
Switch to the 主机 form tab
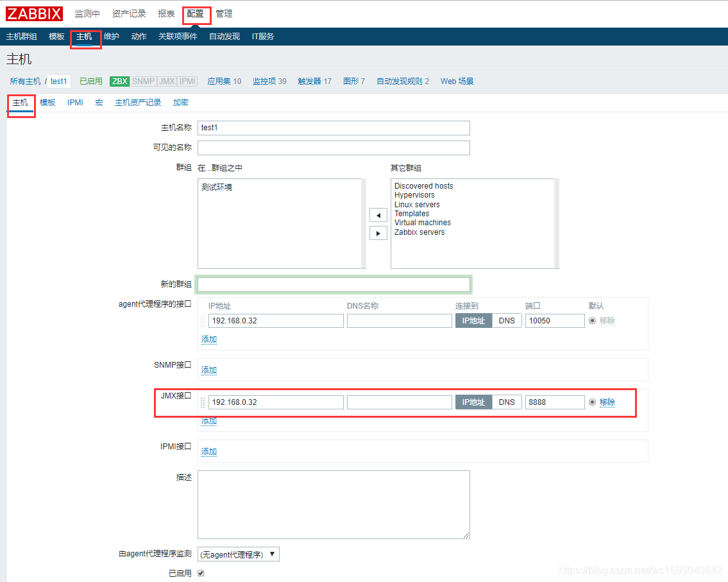click(20, 103)
